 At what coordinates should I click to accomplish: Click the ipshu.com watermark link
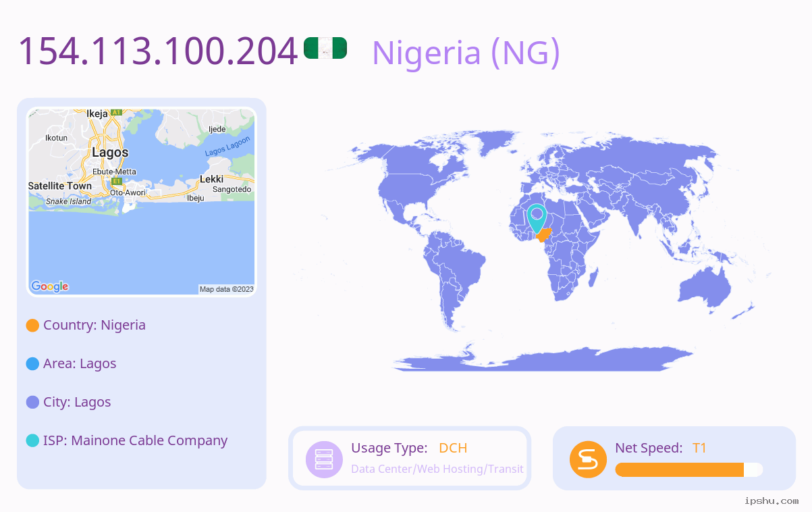tap(772, 501)
